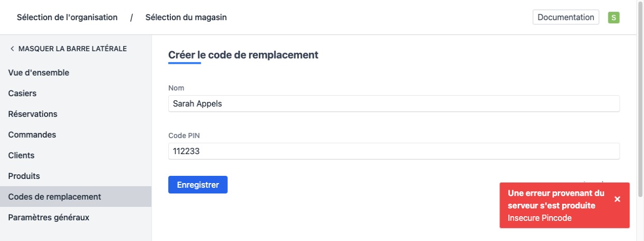Open the green user avatar menu
This screenshot has height=241, width=644.
coord(614,17)
